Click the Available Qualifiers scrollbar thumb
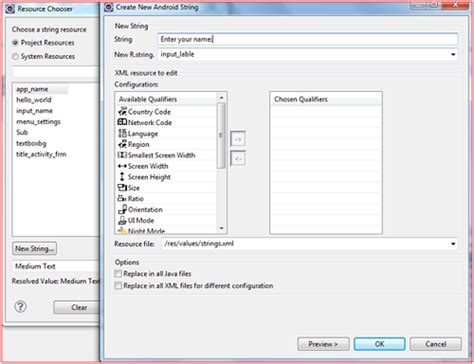The width and height of the screenshot is (474, 364). click(221, 135)
